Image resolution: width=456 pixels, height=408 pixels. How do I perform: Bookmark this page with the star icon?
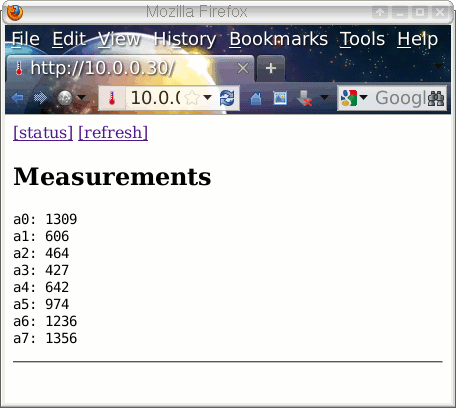coord(192,98)
